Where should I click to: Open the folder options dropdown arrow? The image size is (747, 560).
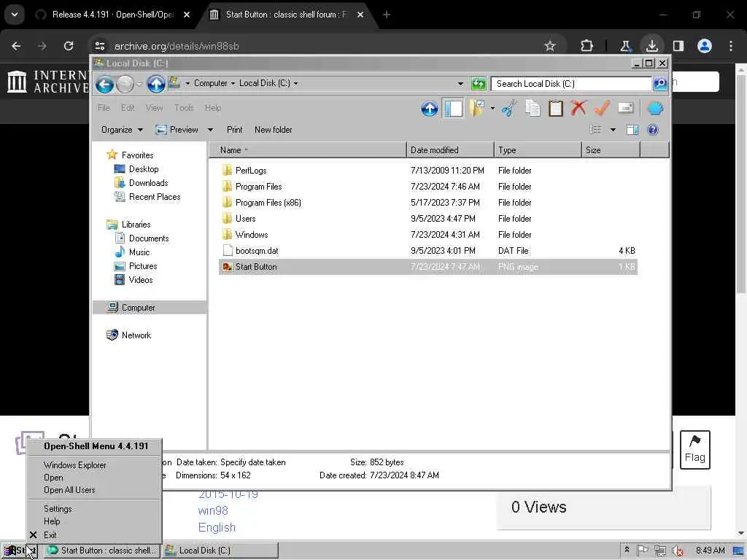click(x=492, y=109)
